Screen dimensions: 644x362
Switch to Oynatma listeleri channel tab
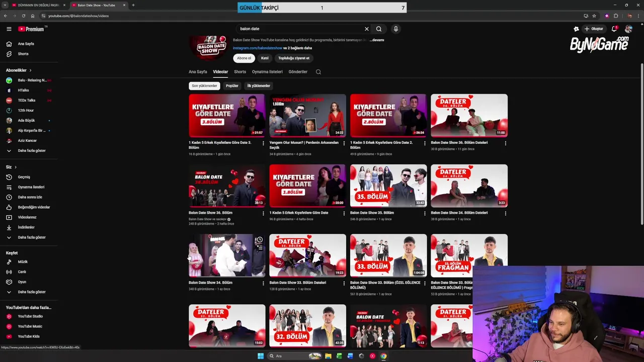(x=267, y=72)
